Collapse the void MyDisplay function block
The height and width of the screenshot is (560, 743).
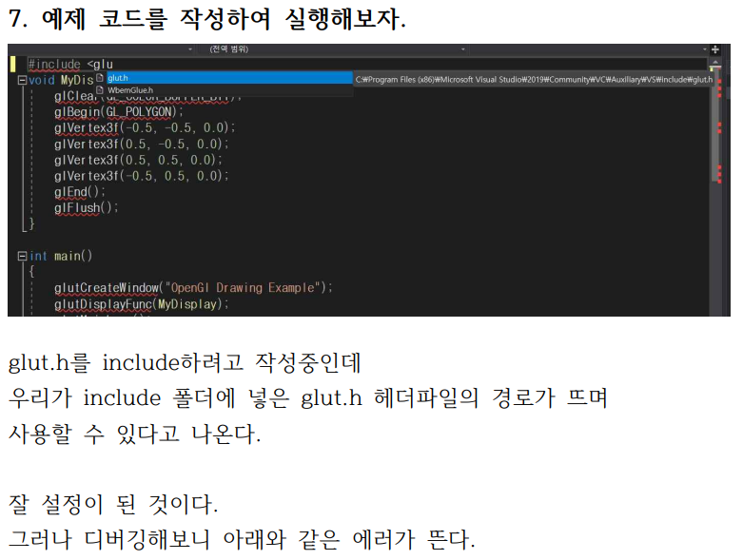click(22, 80)
